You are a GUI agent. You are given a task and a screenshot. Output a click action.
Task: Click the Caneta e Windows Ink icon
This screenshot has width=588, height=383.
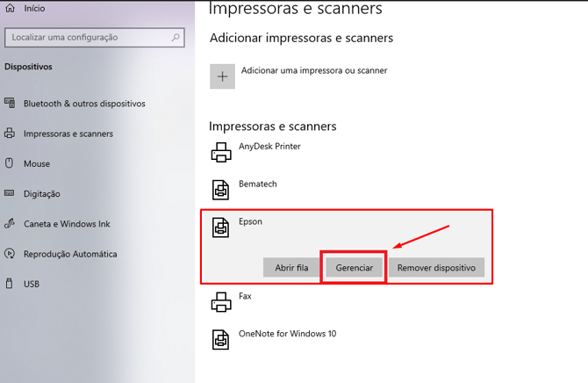tap(10, 224)
